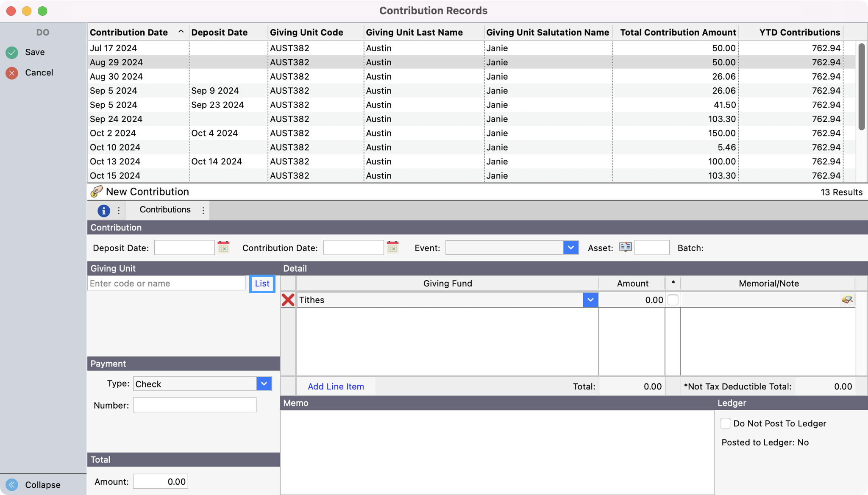The width and height of the screenshot is (868, 495).
Task: Click Add Line Item link
Action: point(336,387)
